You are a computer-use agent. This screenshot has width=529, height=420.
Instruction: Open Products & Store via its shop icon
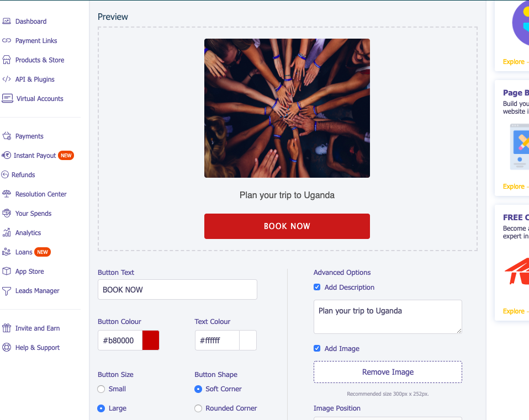coord(7,60)
